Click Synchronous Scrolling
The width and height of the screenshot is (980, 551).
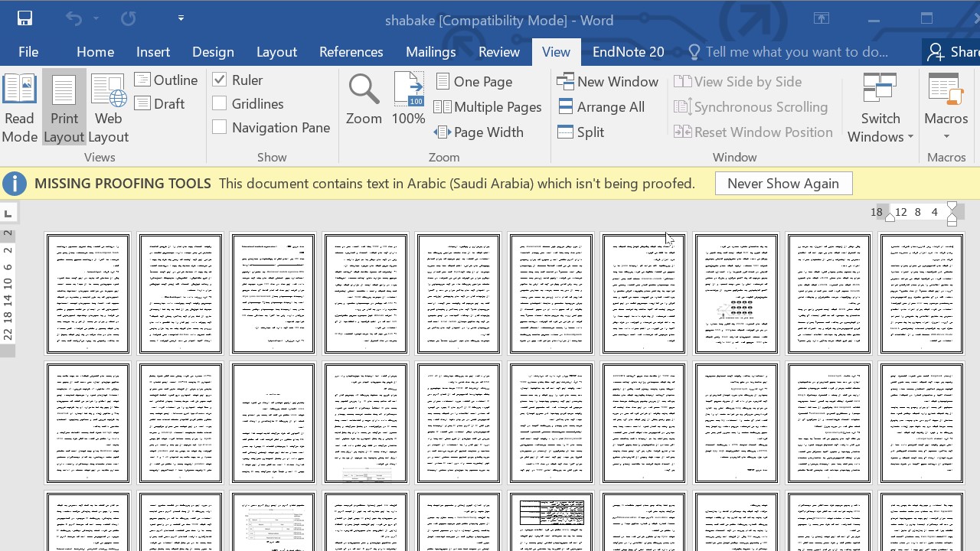pyautogui.click(x=751, y=107)
